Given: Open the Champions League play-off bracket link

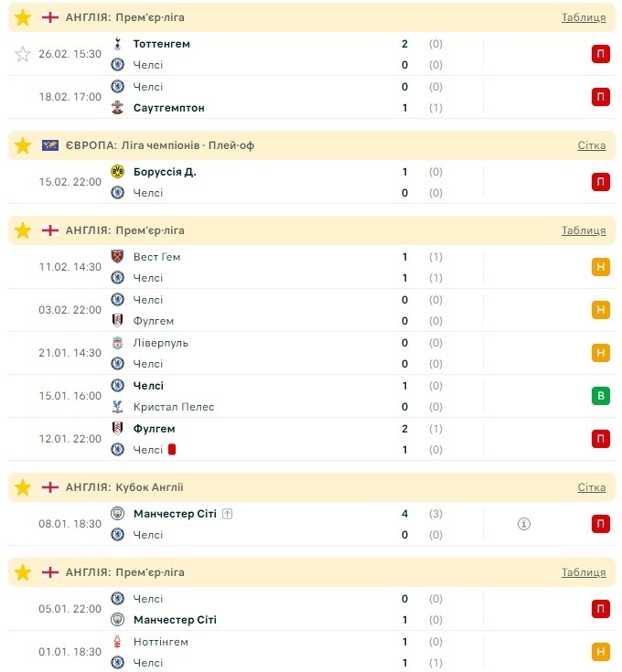Looking at the screenshot, I should pyautogui.click(x=591, y=145).
